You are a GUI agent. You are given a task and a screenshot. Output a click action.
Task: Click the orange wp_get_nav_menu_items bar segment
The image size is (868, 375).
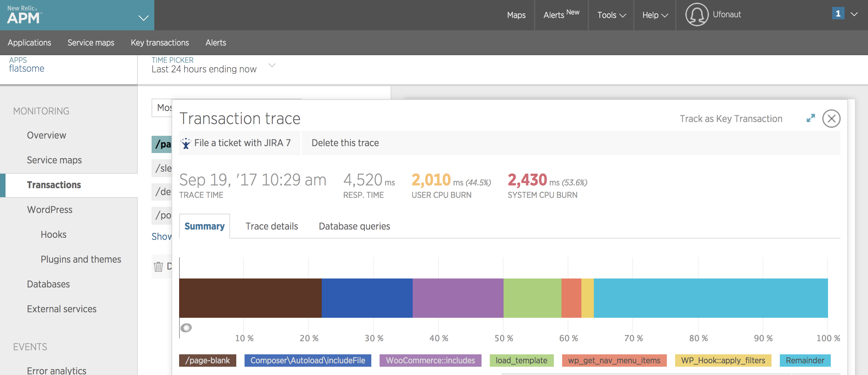click(x=571, y=298)
